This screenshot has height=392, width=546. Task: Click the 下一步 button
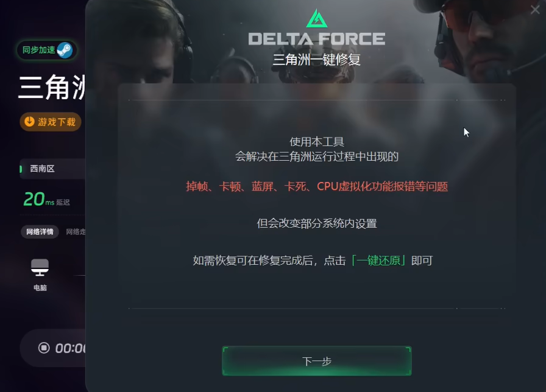pyautogui.click(x=316, y=361)
